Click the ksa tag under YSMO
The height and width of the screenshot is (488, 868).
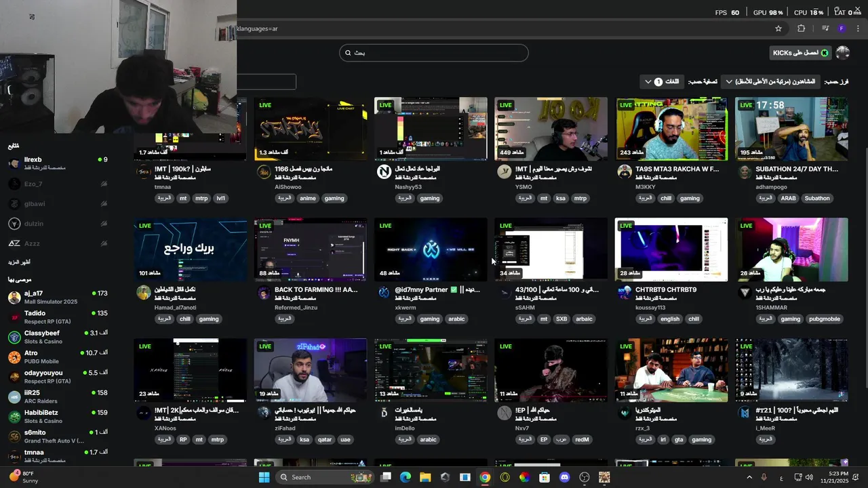pyautogui.click(x=561, y=199)
